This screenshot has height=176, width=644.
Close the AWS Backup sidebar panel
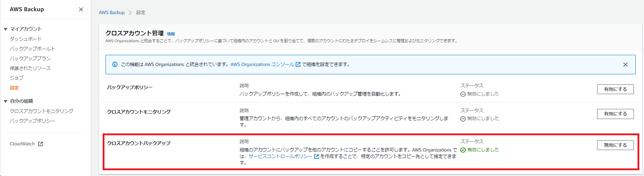[x=81, y=9]
